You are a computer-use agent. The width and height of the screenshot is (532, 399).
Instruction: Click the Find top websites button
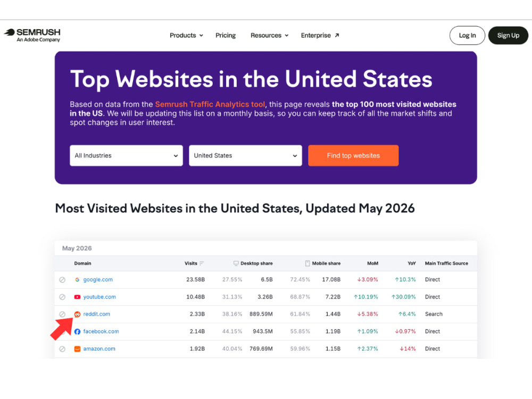[353, 155]
